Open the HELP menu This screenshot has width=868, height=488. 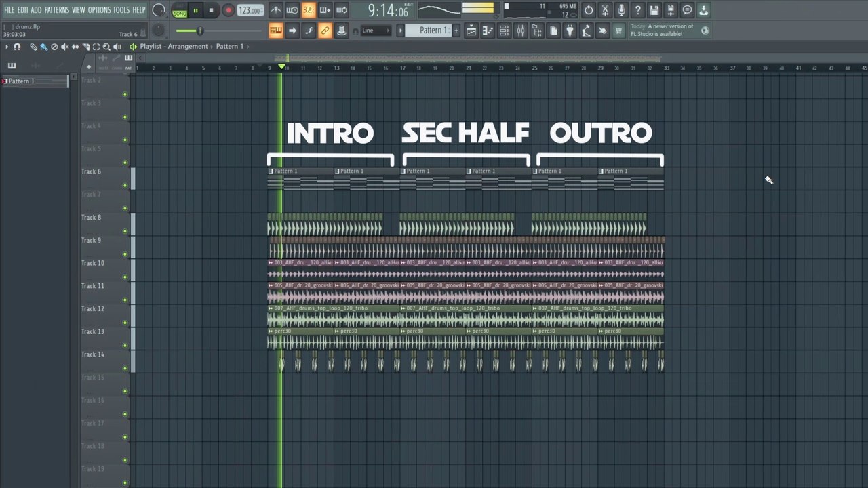coord(139,10)
